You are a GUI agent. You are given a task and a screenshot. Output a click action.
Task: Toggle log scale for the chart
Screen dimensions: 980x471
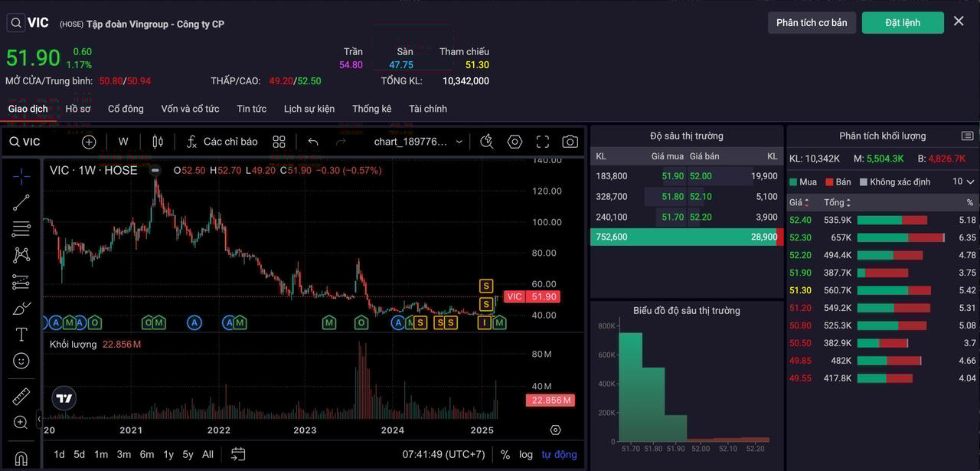tap(526, 454)
